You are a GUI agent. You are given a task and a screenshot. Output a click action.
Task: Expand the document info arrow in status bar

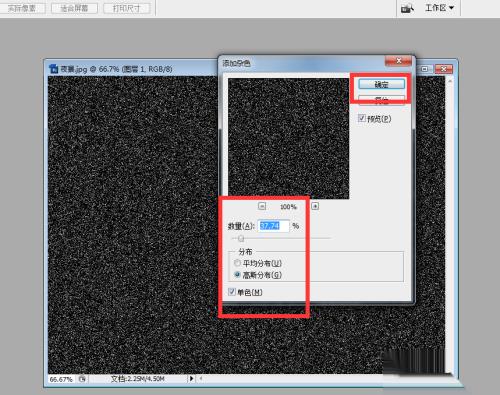point(191,378)
